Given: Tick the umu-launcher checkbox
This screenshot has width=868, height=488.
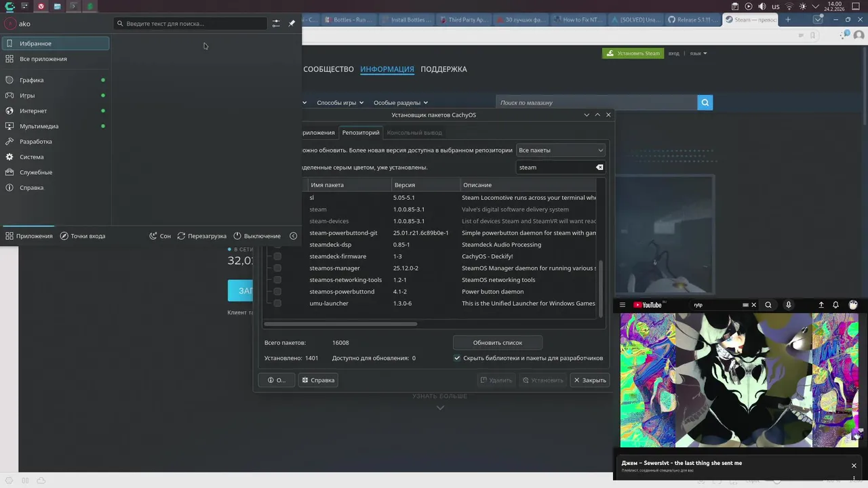Looking at the screenshot, I should (277, 303).
